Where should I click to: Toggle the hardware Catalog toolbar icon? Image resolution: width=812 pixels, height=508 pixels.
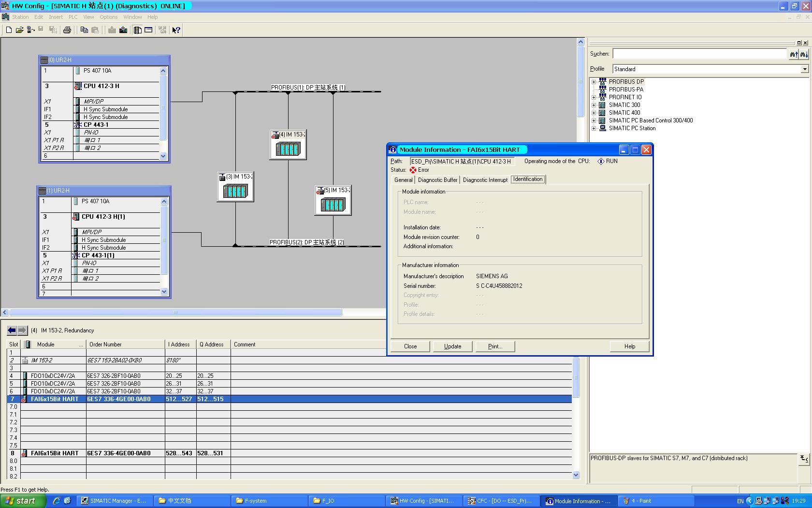(x=138, y=30)
